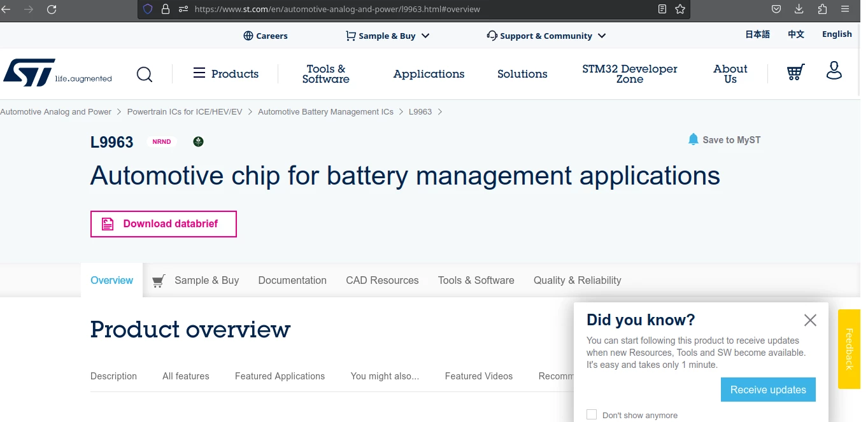Open the browser extensions icon
The height and width of the screenshot is (422, 868).
point(822,10)
